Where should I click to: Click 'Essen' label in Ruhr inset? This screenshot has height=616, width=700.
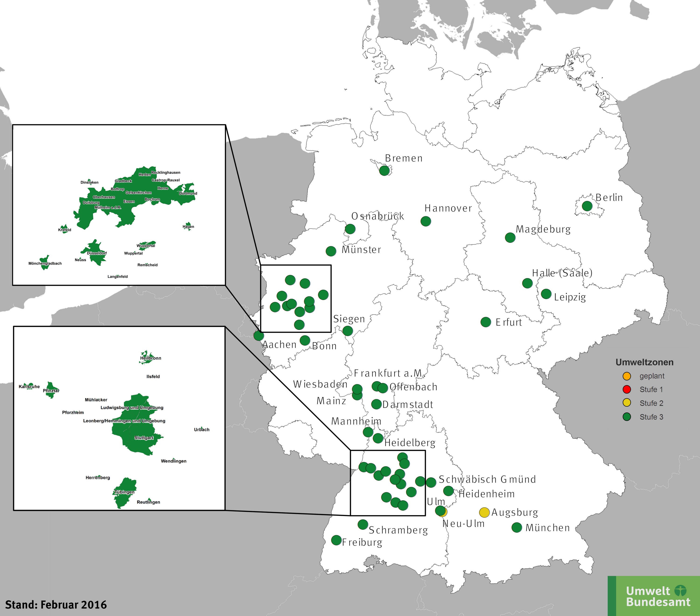click(129, 202)
